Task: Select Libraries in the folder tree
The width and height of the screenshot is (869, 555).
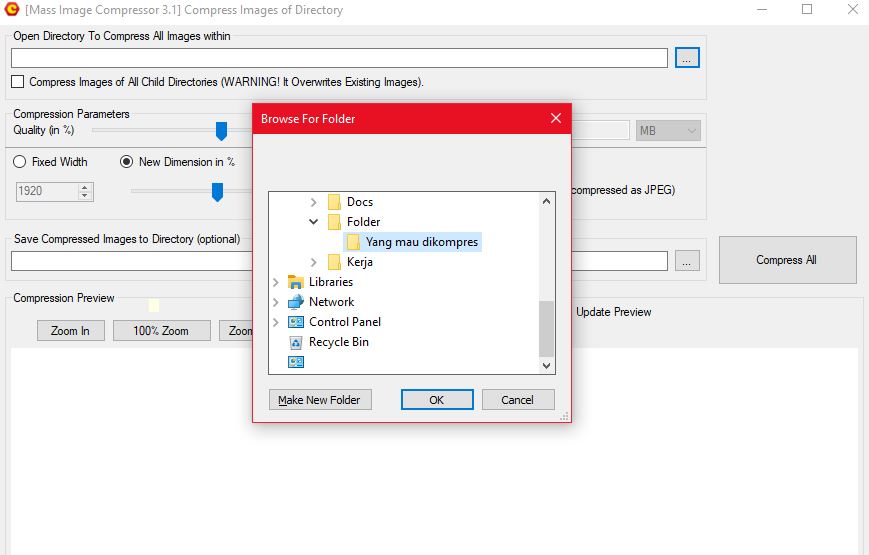Action: [331, 282]
